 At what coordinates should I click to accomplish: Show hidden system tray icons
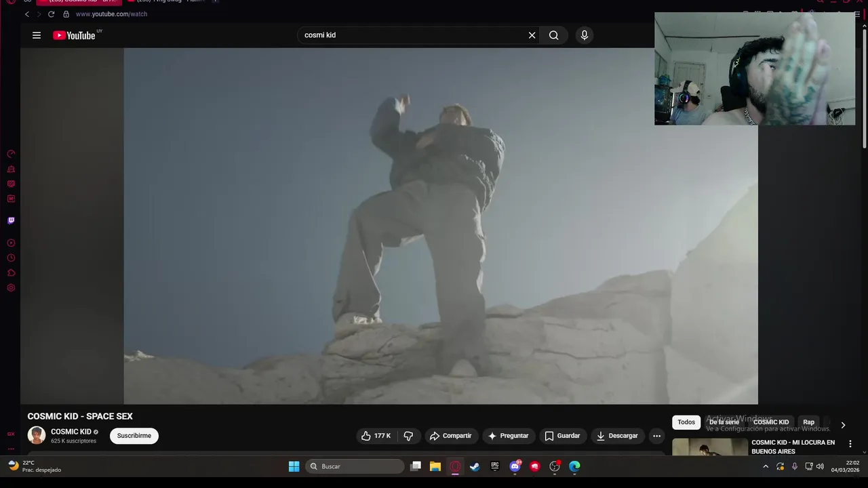(766, 466)
